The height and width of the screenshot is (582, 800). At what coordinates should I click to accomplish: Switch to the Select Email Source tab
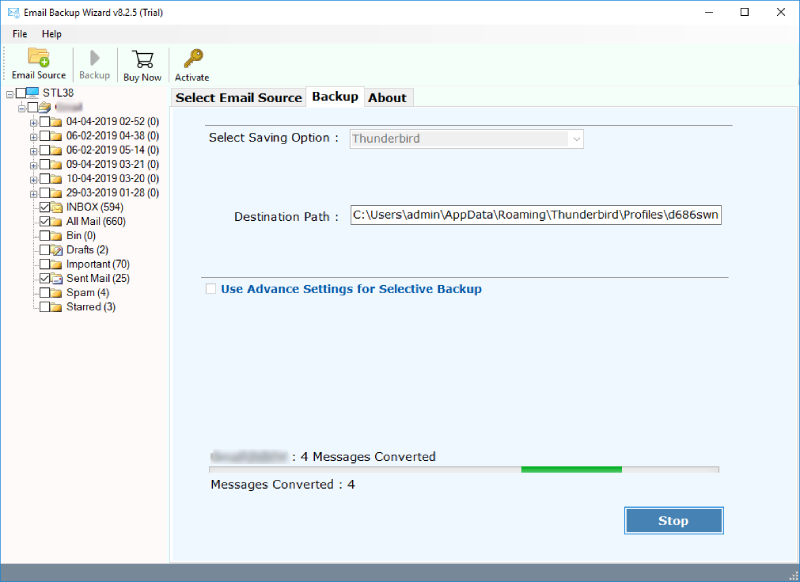[x=239, y=97]
